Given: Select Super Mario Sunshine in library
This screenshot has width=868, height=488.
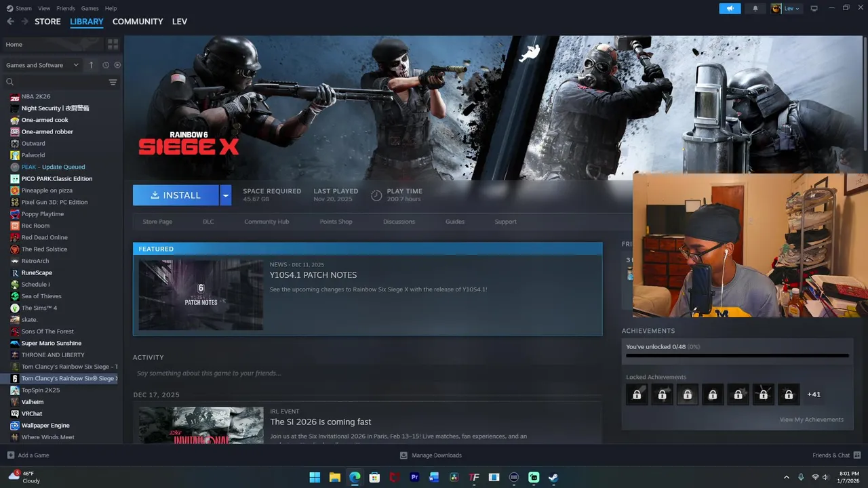Looking at the screenshot, I should click(x=52, y=343).
